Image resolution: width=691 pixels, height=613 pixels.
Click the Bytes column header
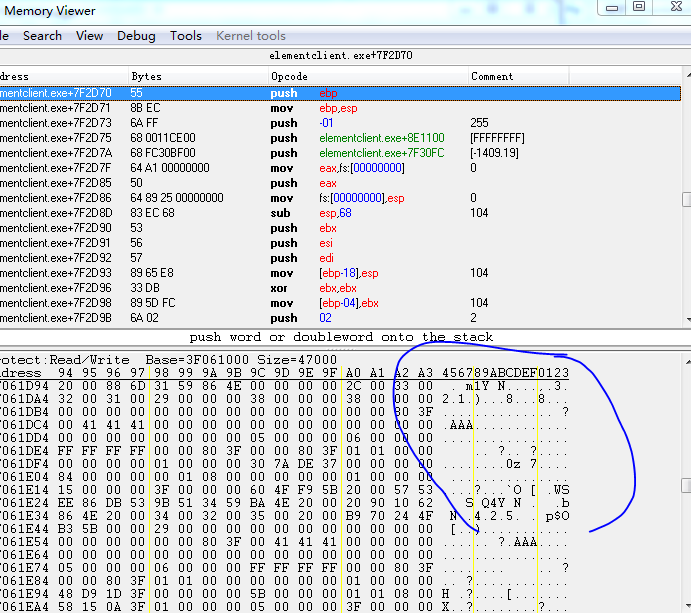click(x=146, y=77)
